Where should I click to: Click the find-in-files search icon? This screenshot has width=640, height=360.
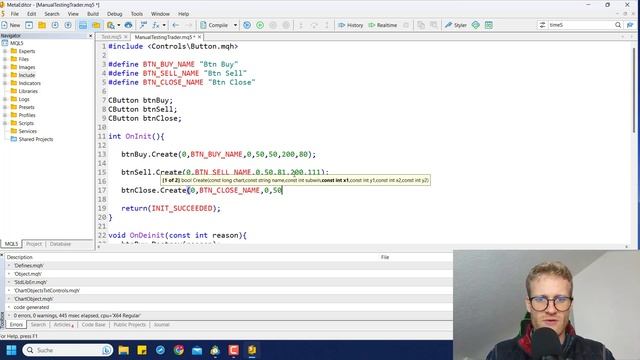click(x=111, y=25)
